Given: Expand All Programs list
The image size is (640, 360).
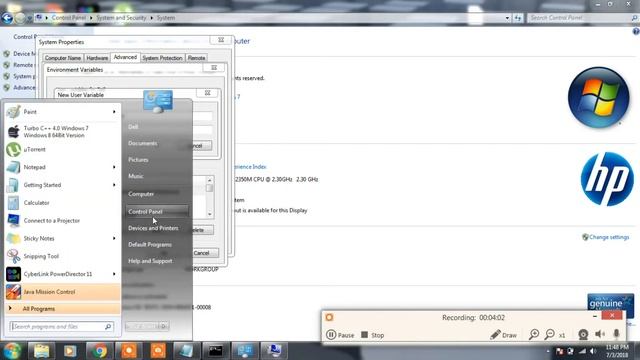Looking at the screenshot, I should (63, 309).
